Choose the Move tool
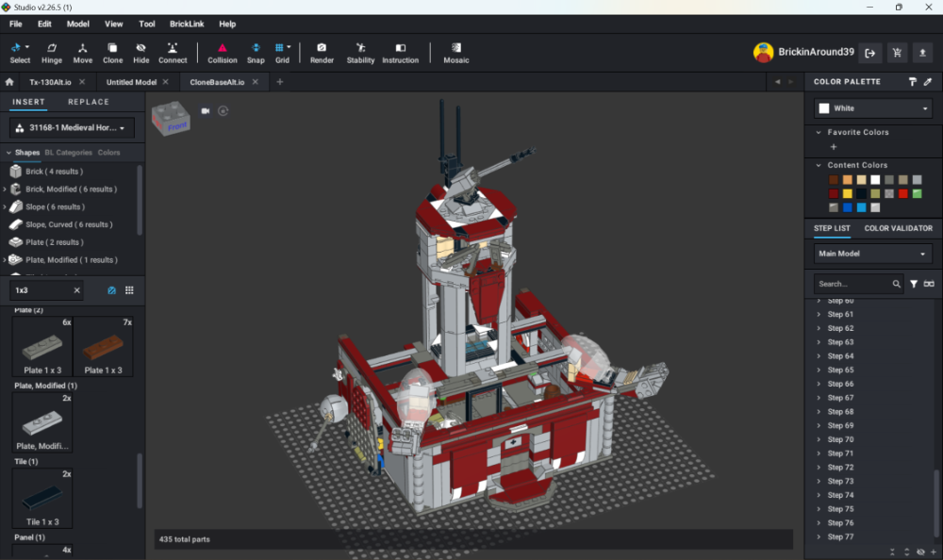Image resolution: width=943 pixels, height=560 pixels. pos(82,53)
